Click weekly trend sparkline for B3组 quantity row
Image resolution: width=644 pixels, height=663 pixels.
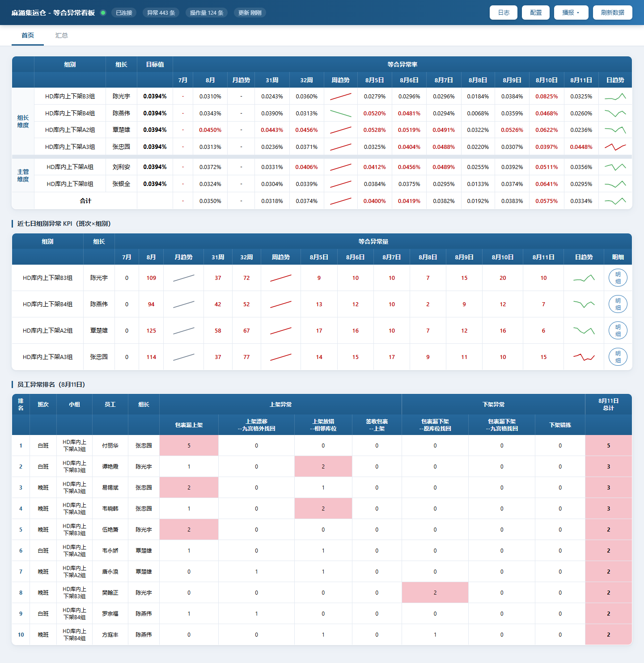[x=281, y=278]
